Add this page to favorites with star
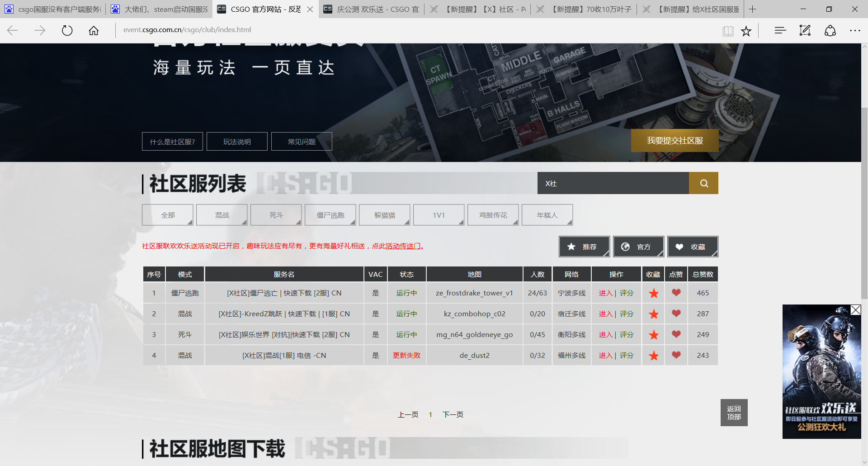This screenshot has width=868, height=466. click(x=746, y=31)
